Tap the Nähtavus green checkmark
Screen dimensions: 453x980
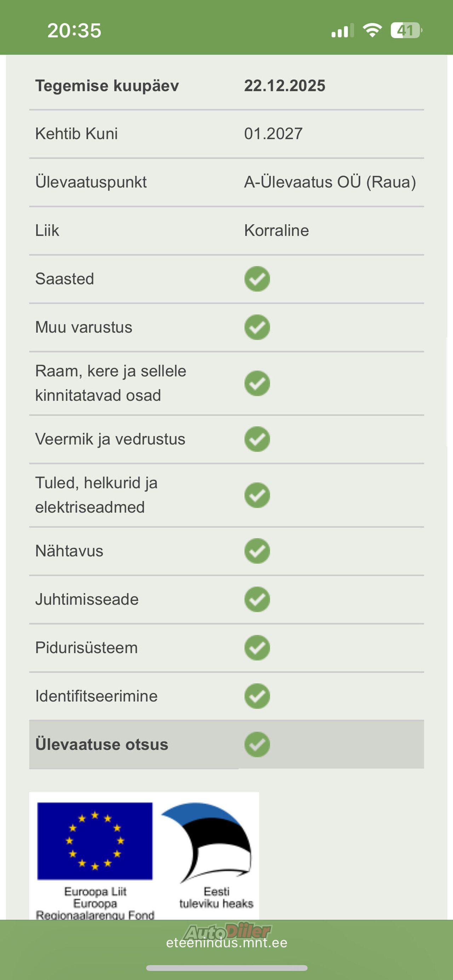pyautogui.click(x=257, y=551)
